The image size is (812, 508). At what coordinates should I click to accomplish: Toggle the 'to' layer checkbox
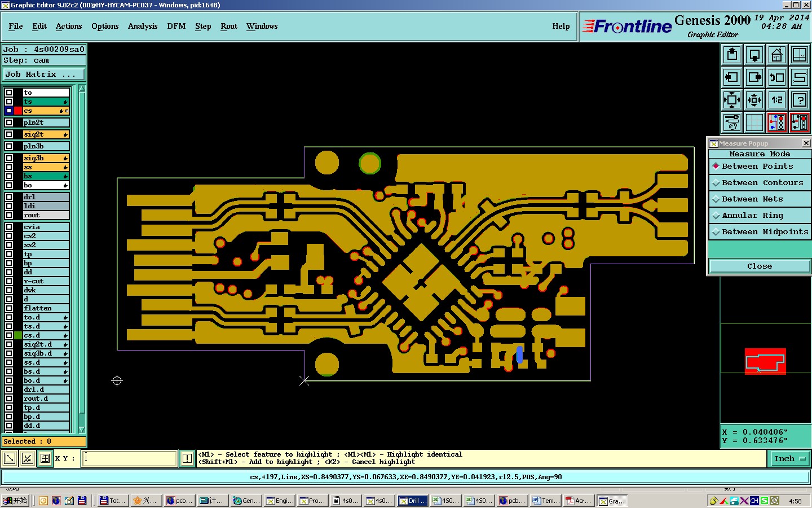9,93
